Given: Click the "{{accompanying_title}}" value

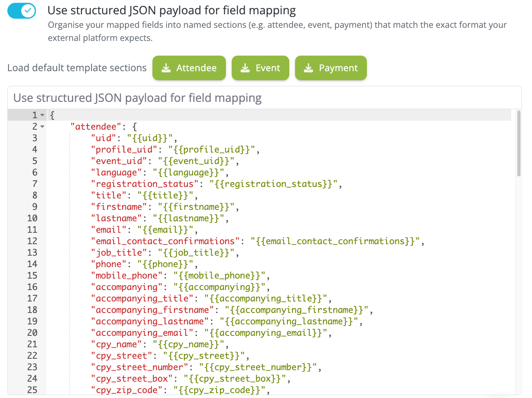Looking at the screenshot, I should [x=266, y=299].
